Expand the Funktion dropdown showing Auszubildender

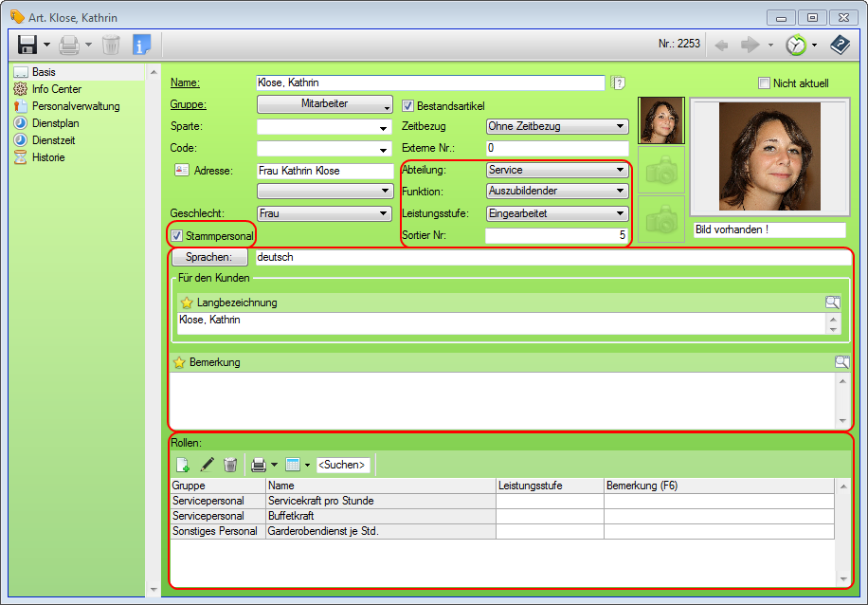[556, 191]
